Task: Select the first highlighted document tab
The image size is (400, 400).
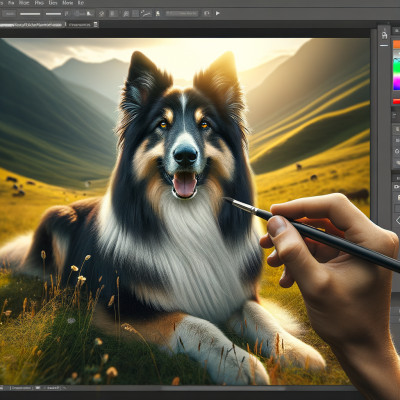Action: coord(32,25)
